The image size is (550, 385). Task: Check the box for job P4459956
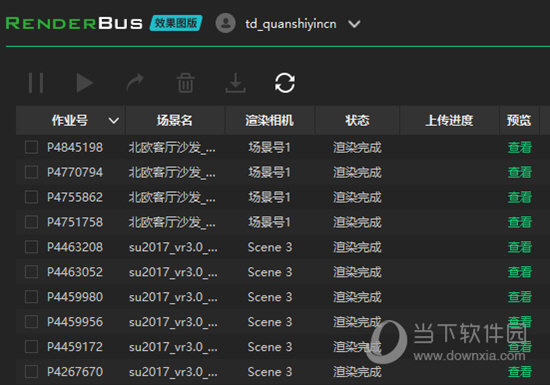[32, 322]
